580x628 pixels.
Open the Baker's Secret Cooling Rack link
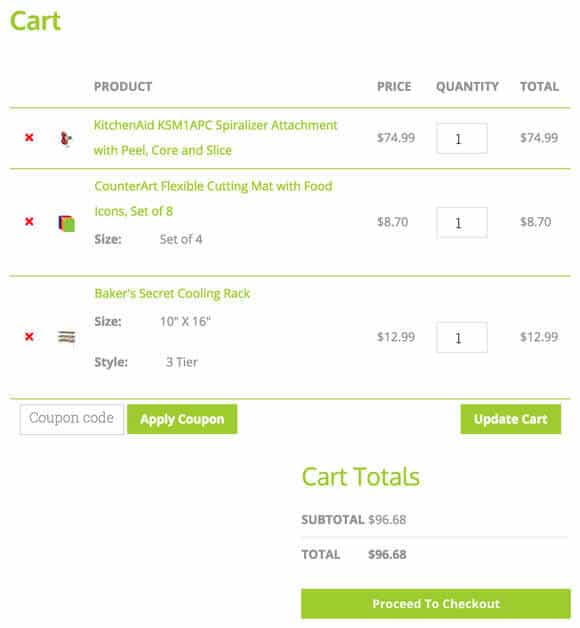click(x=172, y=293)
